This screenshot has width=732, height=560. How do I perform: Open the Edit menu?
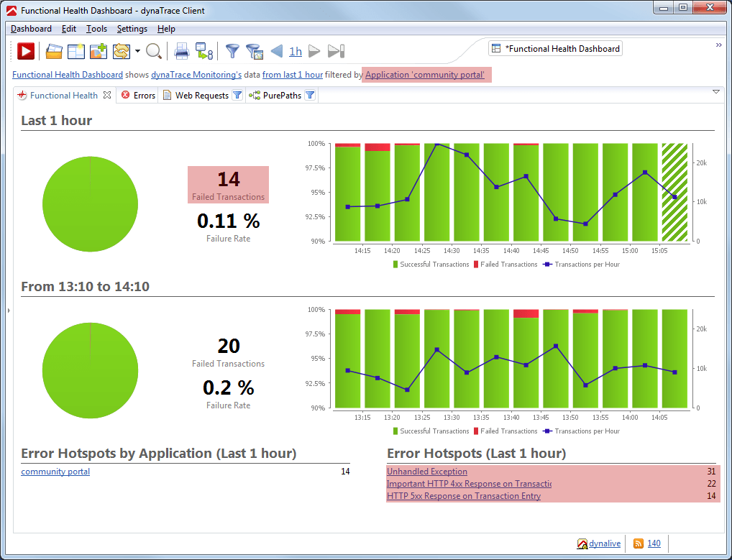coord(68,29)
